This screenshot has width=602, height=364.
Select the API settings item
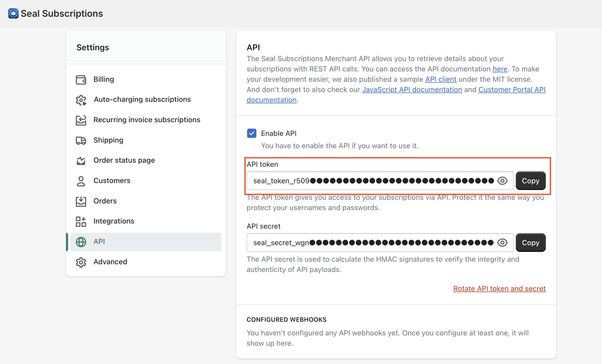[146, 242]
